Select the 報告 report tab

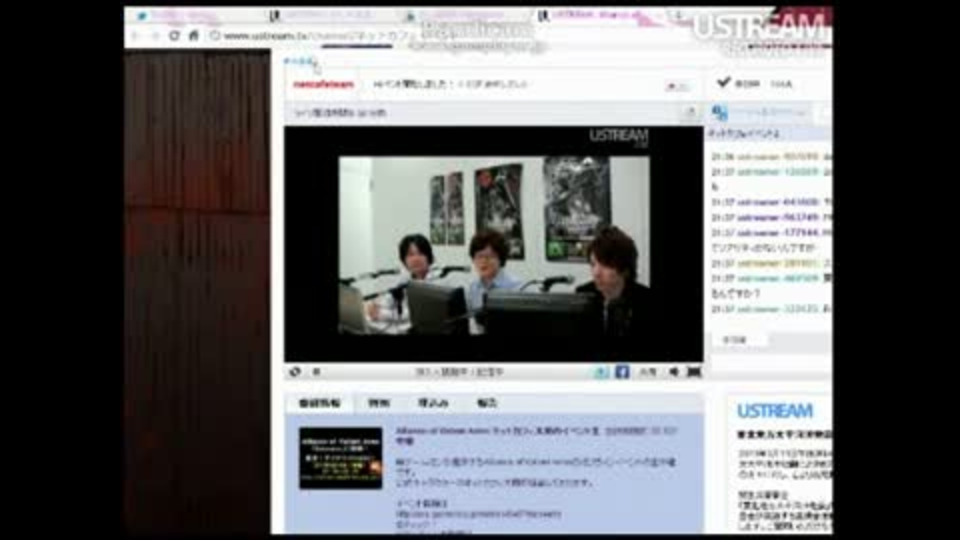click(487, 403)
